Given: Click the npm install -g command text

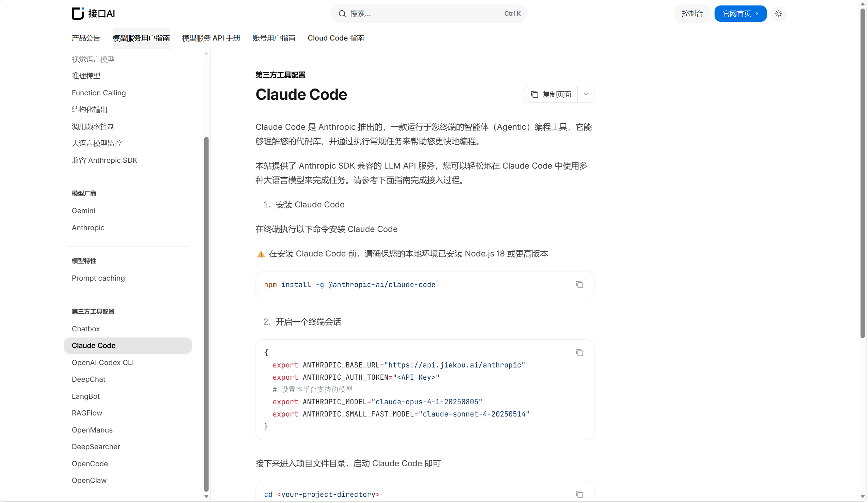Looking at the screenshot, I should (x=350, y=285).
